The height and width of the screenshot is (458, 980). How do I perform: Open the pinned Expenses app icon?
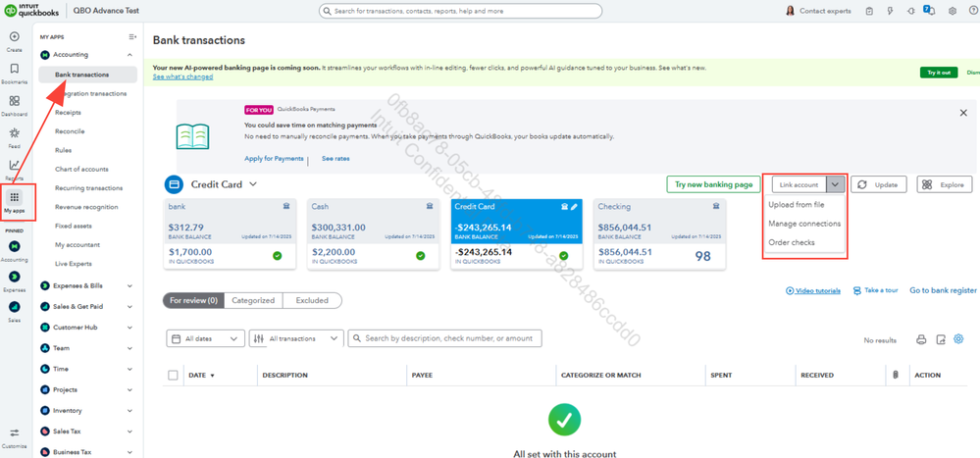pos(15,277)
